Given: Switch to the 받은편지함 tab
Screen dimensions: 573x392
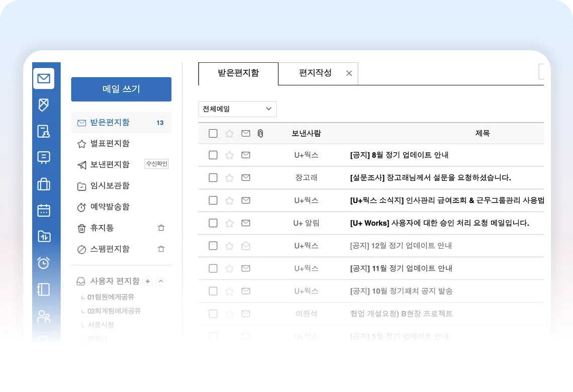Looking at the screenshot, I should point(238,73).
